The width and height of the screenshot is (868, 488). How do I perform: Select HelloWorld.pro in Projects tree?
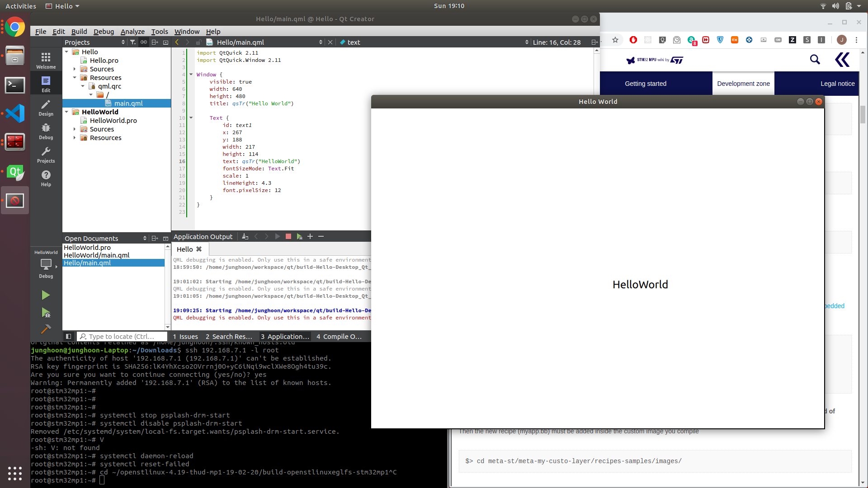(x=113, y=121)
